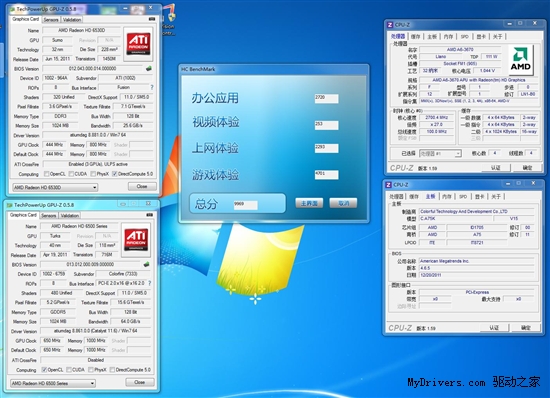Click the ATI CrossFire field in the HD 6530D GPU-Z window
This screenshot has height=398, width=550.
point(98,164)
